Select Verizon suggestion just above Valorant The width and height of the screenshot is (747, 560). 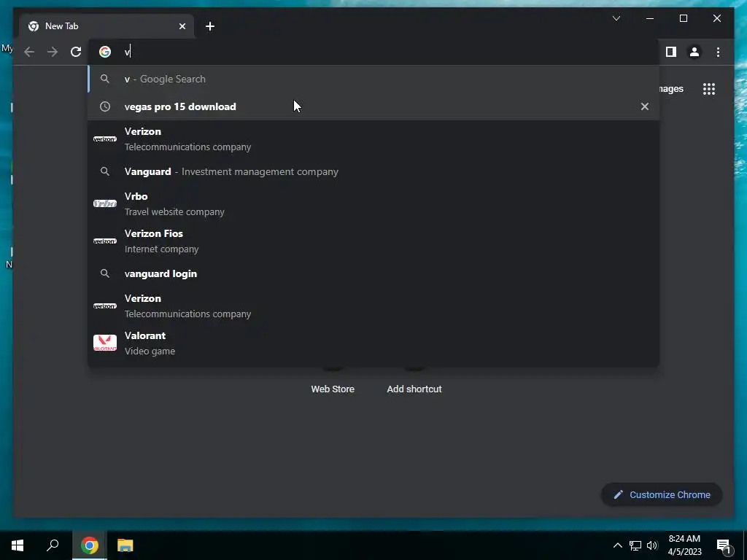pyautogui.click(x=374, y=306)
